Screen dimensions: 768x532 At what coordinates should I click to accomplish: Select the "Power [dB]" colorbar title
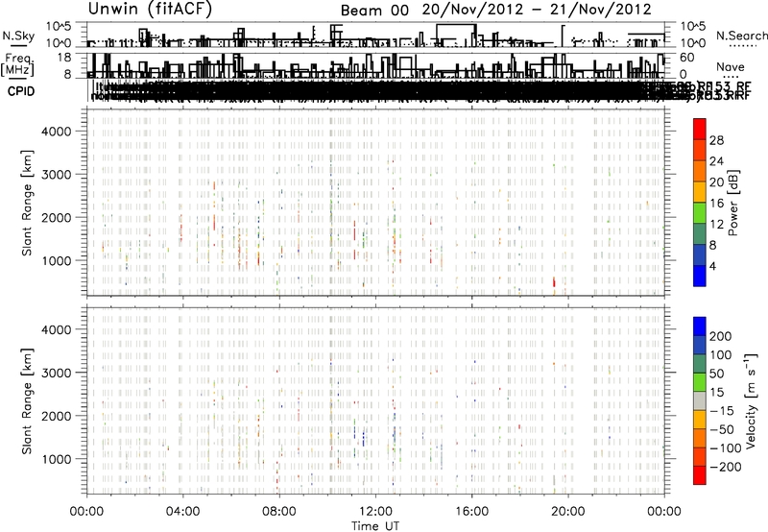[732, 203]
